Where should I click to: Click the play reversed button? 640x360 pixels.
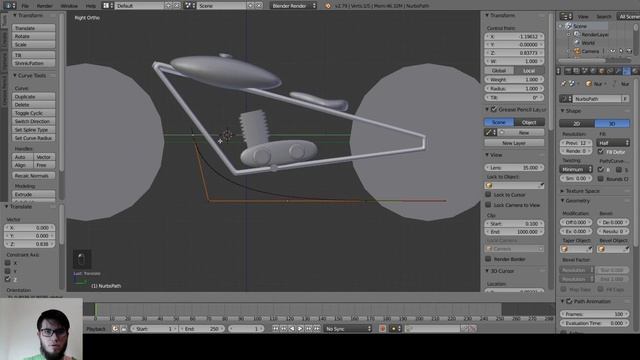click(x=292, y=329)
